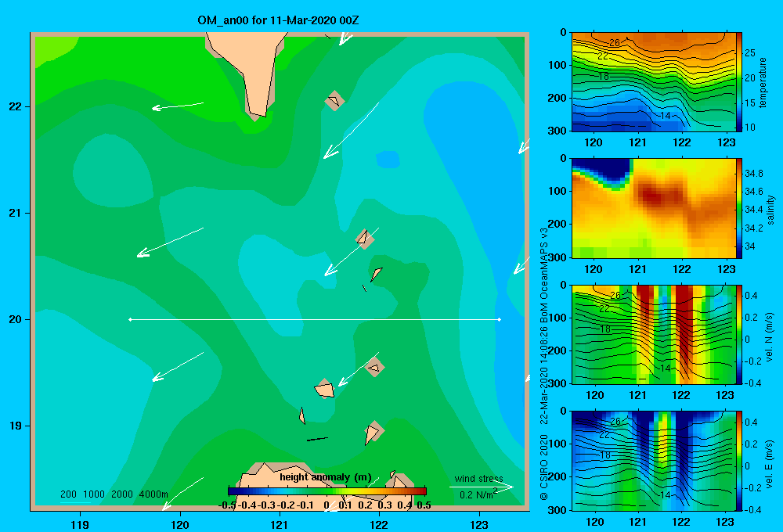Open the temperature depth section panel

coord(654,82)
